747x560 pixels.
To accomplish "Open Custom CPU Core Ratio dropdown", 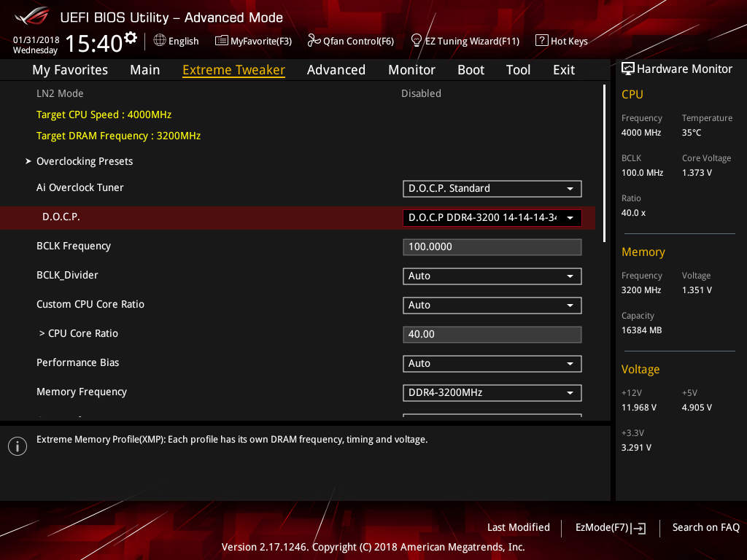I will coord(492,306).
